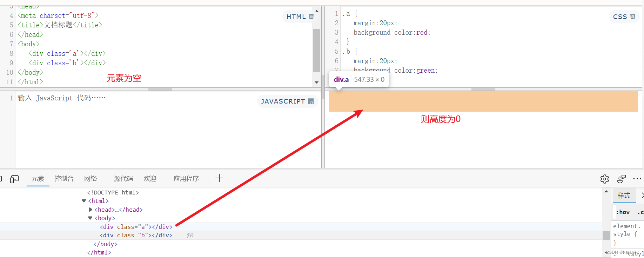Click the Elements panel scrollbar thumb
Screen dimensions: 644x258
[606, 235]
